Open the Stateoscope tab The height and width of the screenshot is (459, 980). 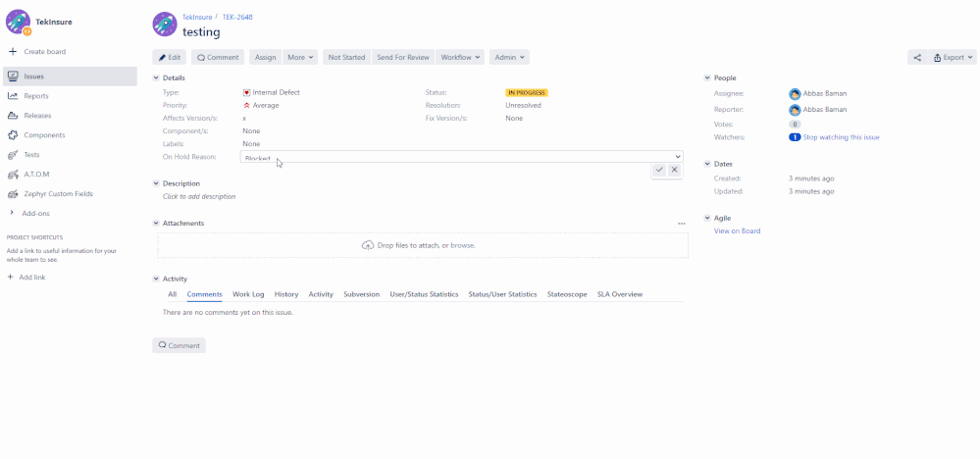[567, 294]
